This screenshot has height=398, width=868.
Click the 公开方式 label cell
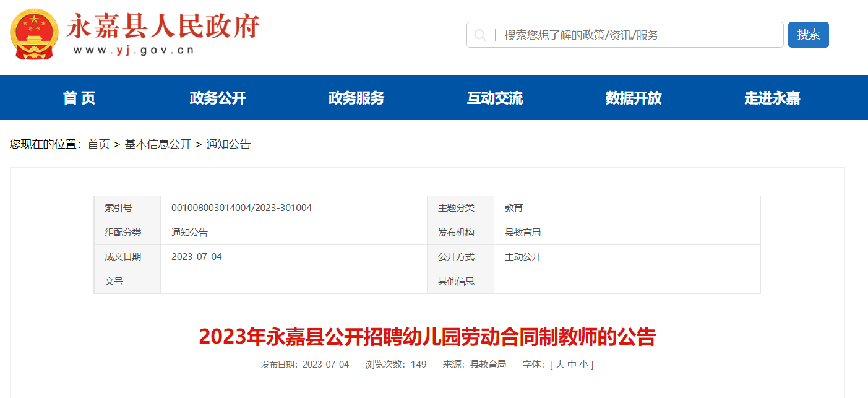(461, 257)
